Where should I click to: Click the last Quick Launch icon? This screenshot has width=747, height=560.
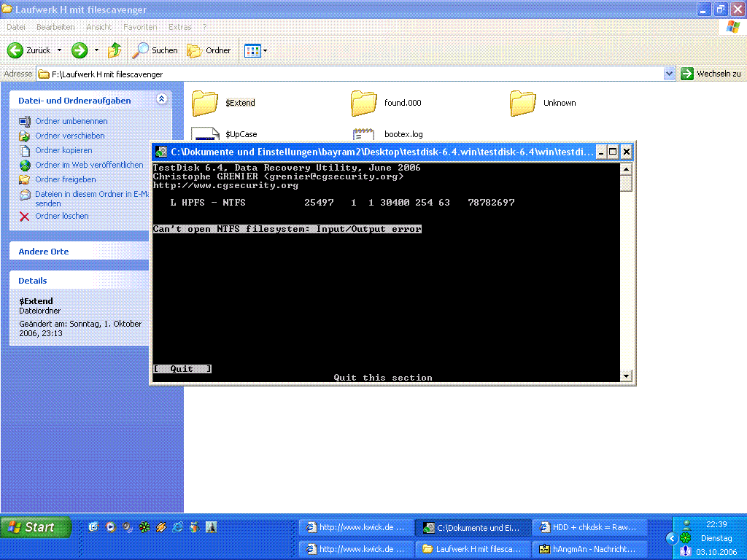click(211, 526)
